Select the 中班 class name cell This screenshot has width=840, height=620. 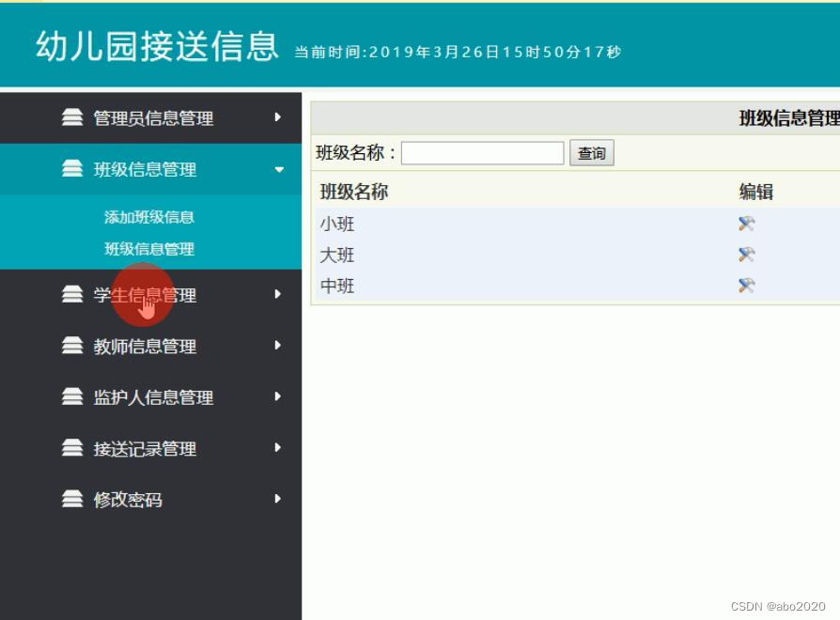337,286
